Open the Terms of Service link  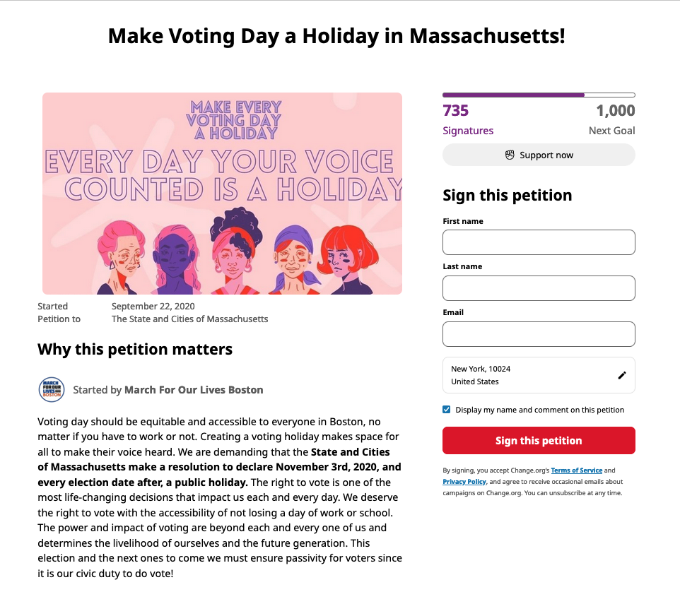[576, 470]
